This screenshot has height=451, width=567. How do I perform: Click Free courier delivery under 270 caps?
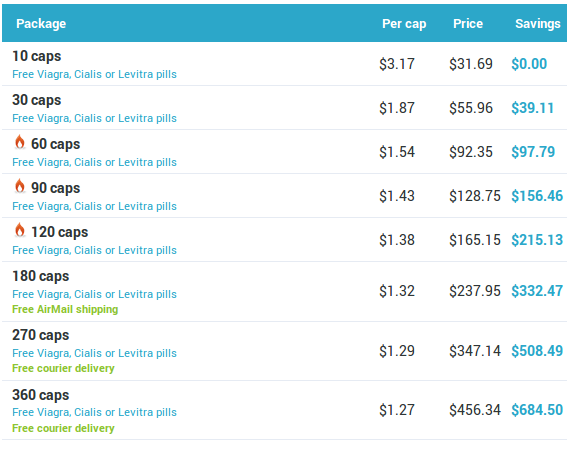coord(63,368)
